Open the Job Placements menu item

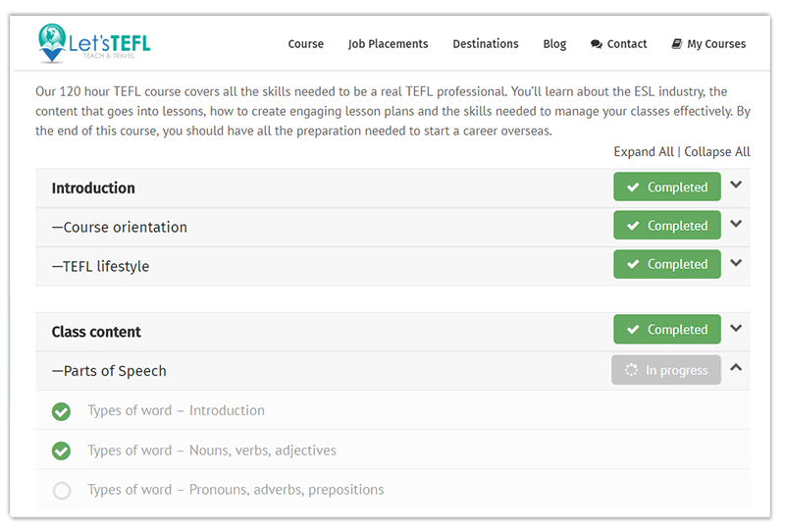(x=388, y=44)
